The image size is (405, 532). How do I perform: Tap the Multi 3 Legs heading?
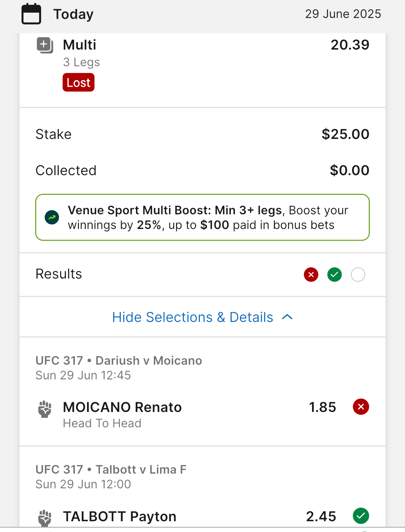[82, 53]
